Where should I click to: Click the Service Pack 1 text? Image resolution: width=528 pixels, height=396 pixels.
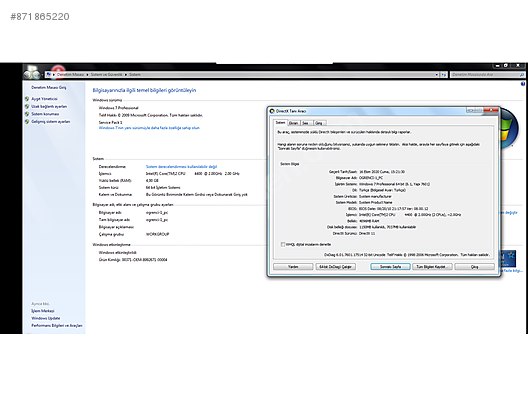click(x=110, y=123)
